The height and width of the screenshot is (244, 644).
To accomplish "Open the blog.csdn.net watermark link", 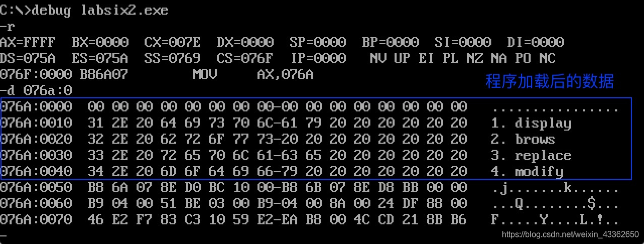I will point(570,234).
